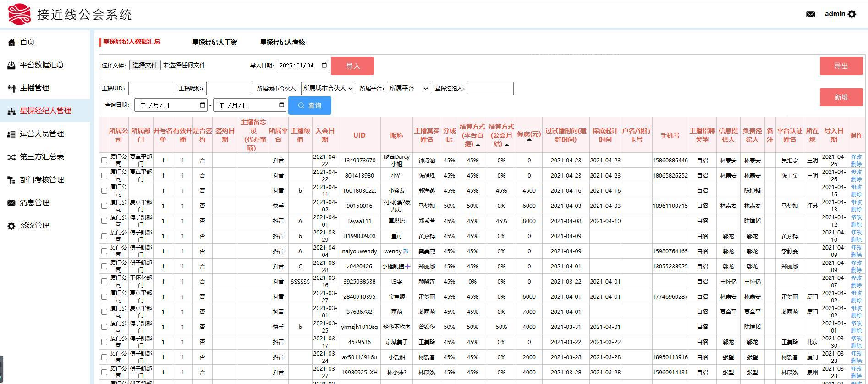Screen dimensions: 868x384
Task: Open the 所属平台 dropdown
Action: click(408, 89)
